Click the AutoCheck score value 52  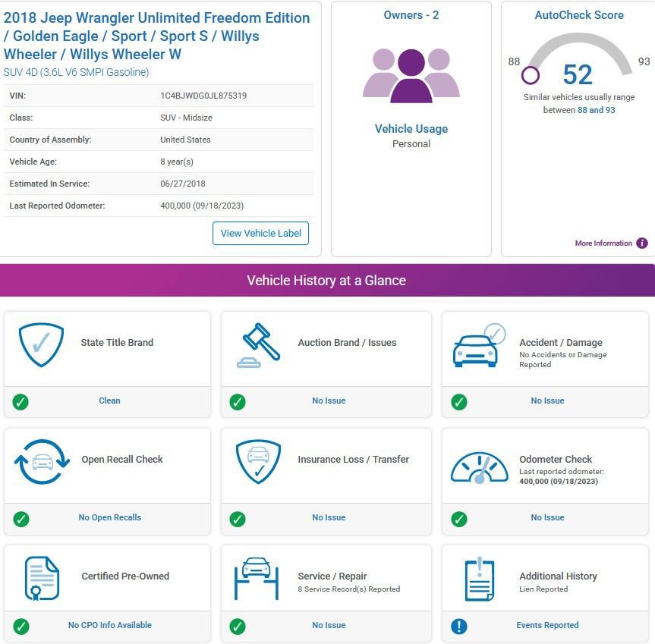[x=578, y=74]
